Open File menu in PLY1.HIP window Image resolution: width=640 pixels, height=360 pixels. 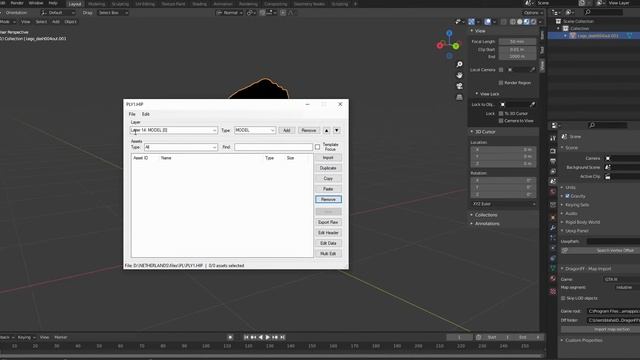pyautogui.click(x=132, y=114)
